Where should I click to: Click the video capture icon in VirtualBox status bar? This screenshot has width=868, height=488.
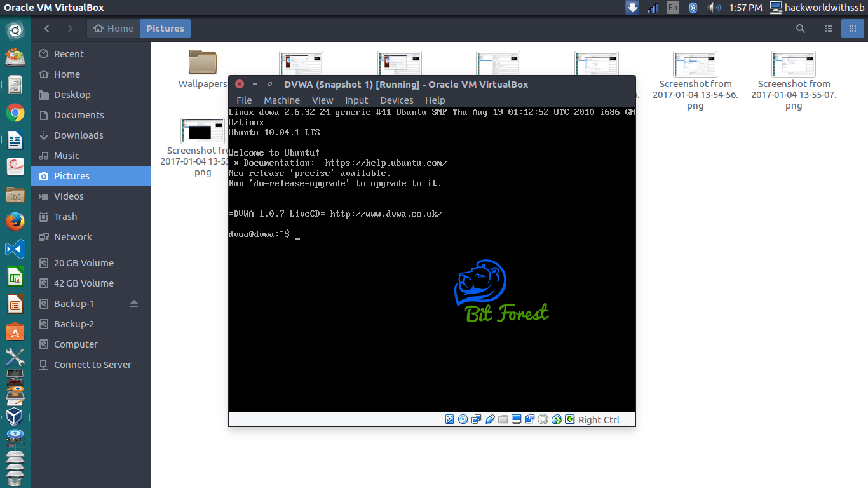(x=529, y=419)
